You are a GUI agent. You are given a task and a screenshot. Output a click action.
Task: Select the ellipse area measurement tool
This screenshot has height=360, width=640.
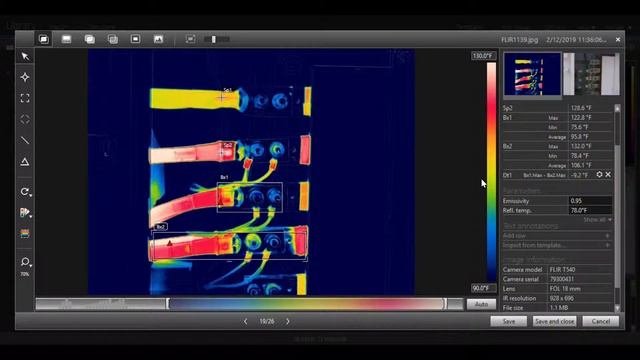click(25, 119)
